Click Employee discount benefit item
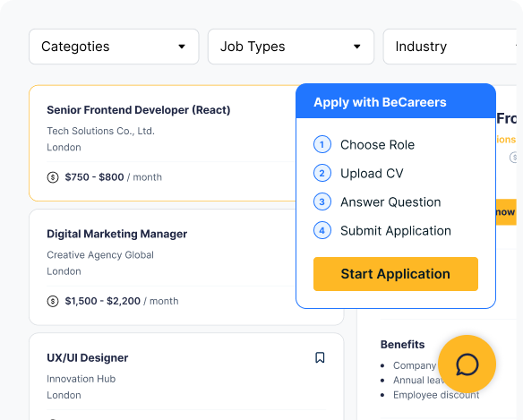This screenshot has height=420, width=523. 436,395
